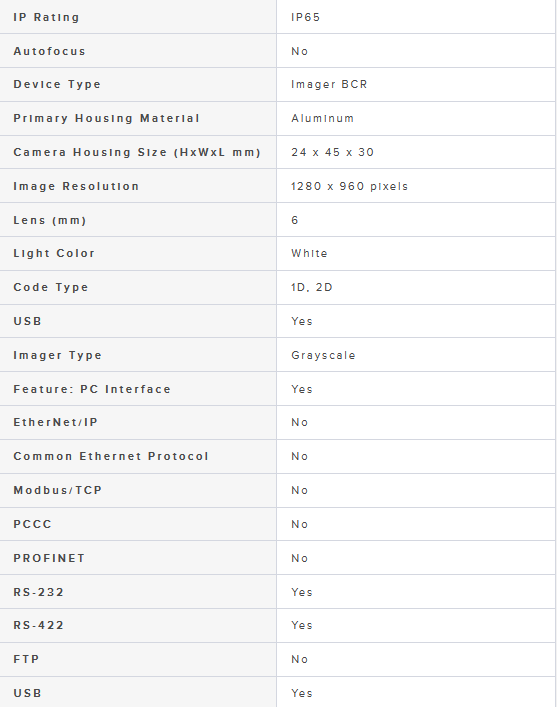Click the Autofocus row label
The image size is (557, 707).
pos(49,51)
